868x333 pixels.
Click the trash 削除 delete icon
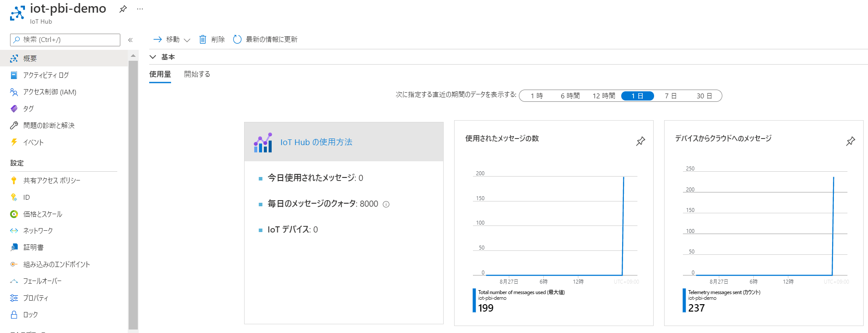[x=203, y=39]
